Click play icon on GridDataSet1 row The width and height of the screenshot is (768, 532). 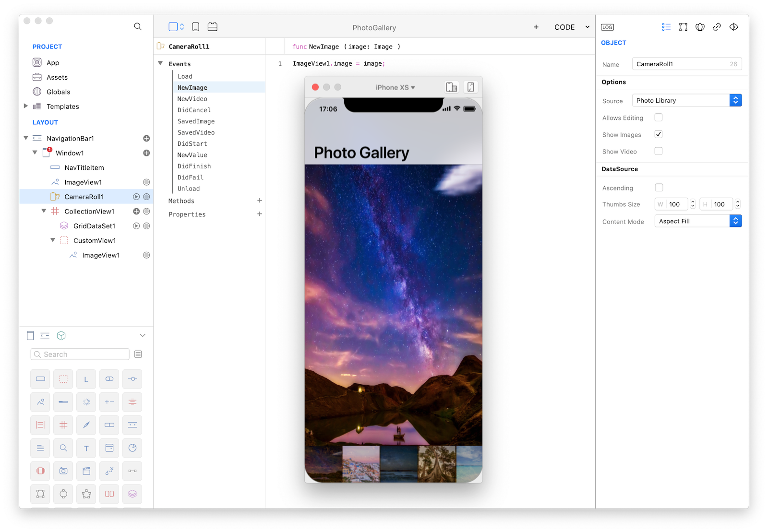(136, 226)
